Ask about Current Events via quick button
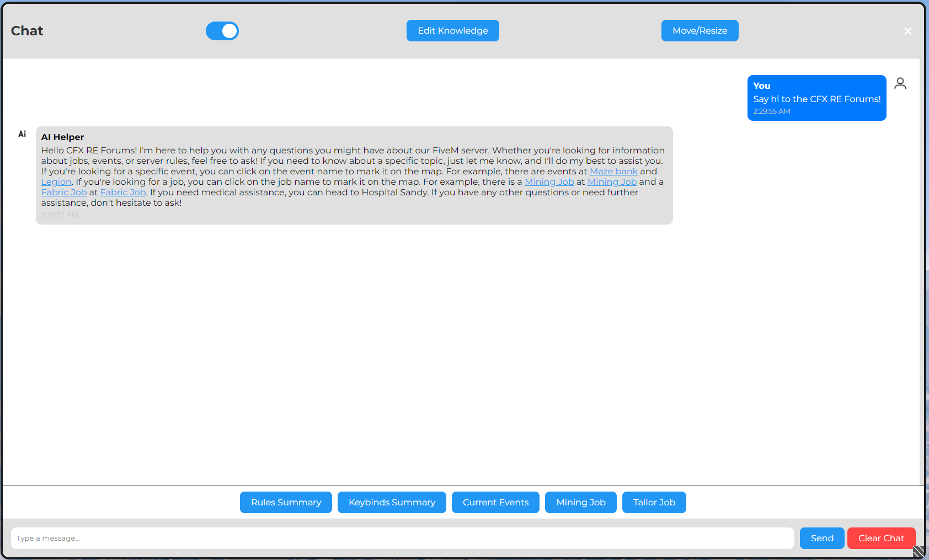Image resolution: width=929 pixels, height=560 pixels. point(495,503)
